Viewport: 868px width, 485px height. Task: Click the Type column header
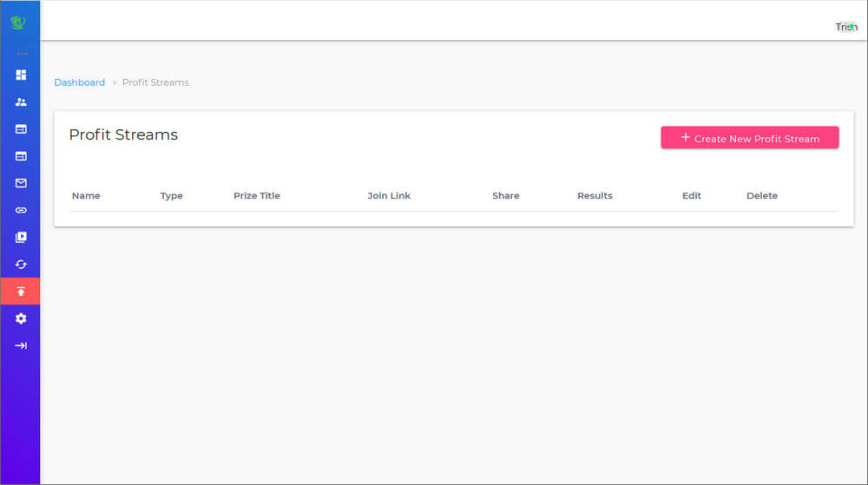click(172, 196)
